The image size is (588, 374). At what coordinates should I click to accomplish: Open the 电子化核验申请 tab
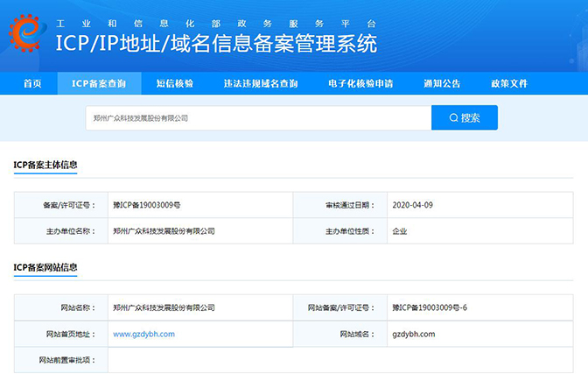tap(360, 84)
